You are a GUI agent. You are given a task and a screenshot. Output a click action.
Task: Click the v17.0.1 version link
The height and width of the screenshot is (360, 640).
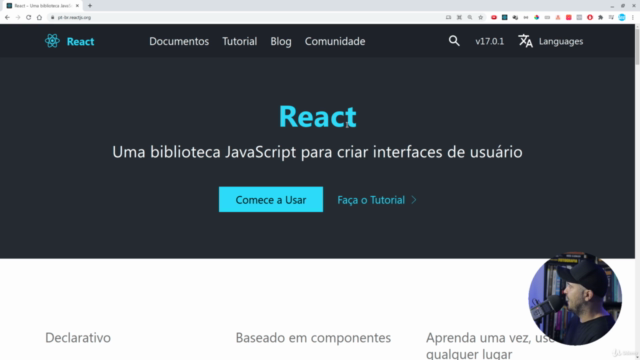coord(489,41)
